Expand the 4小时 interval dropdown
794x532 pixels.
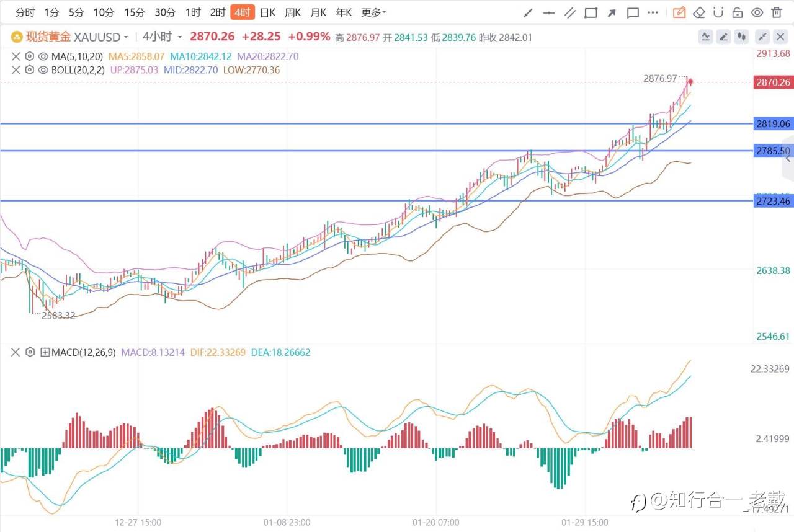(163, 37)
